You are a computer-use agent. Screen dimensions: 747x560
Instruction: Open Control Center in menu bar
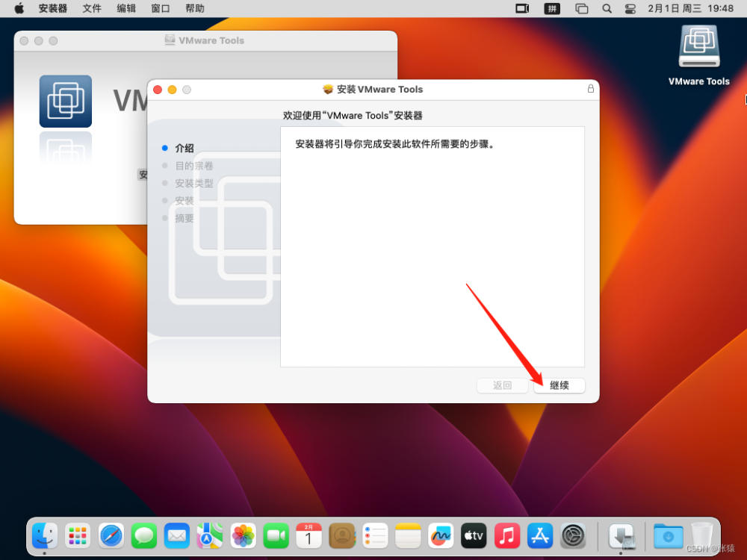click(x=630, y=8)
